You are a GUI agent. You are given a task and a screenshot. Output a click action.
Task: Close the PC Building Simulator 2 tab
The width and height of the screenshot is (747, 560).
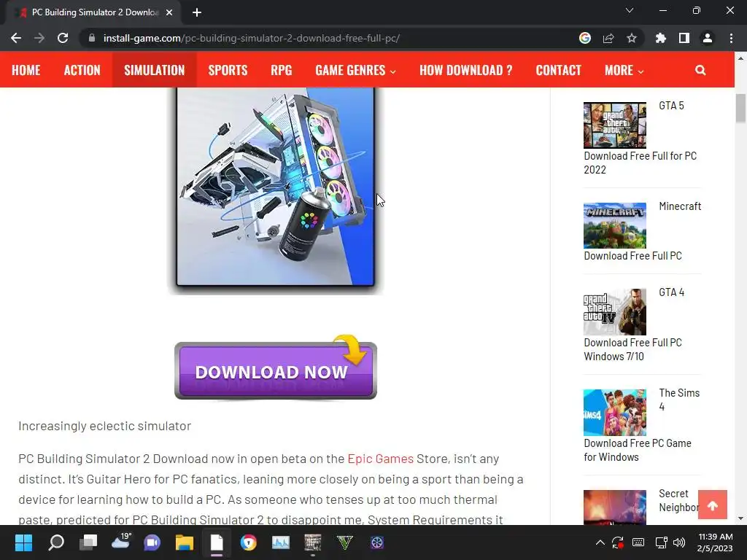169,12
